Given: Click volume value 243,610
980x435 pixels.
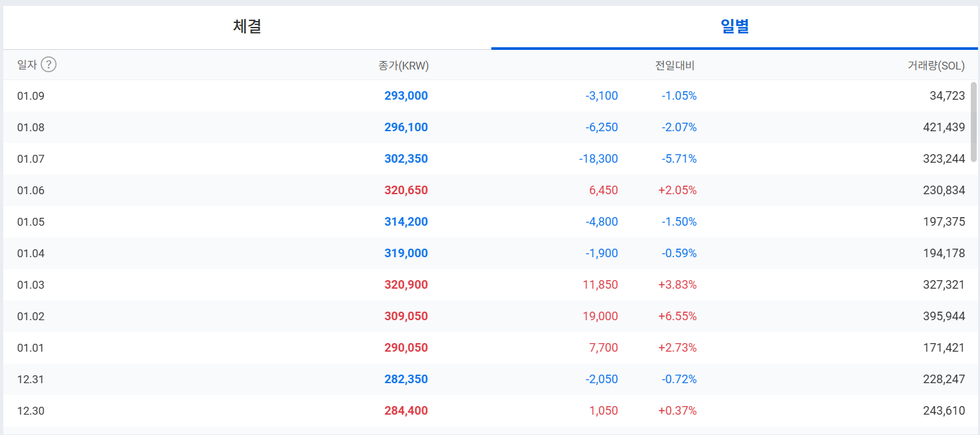Looking at the screenshot, I should coord(945,411).
